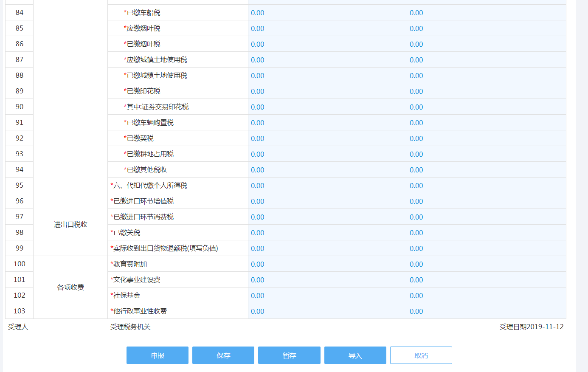Select the 各项收费 category cell
588x372 pixels.
70,287
